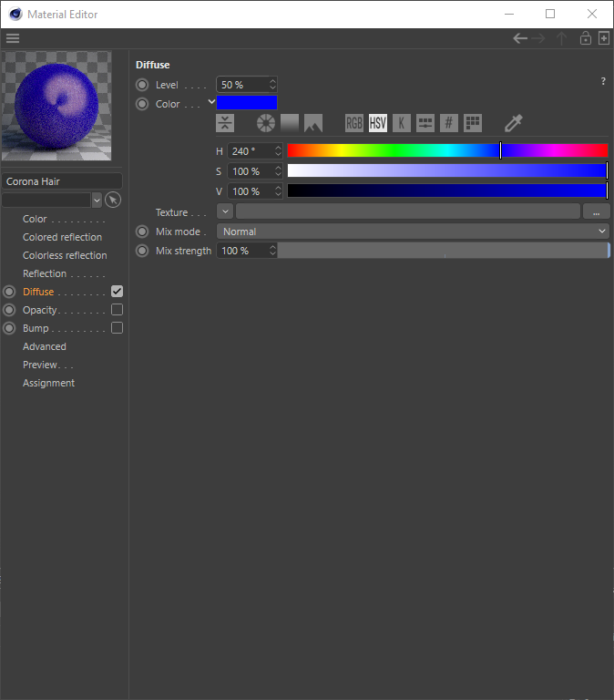Click the material preview sphere thumbnail
This screenshot has width=614, height=700.
point(56,106)
